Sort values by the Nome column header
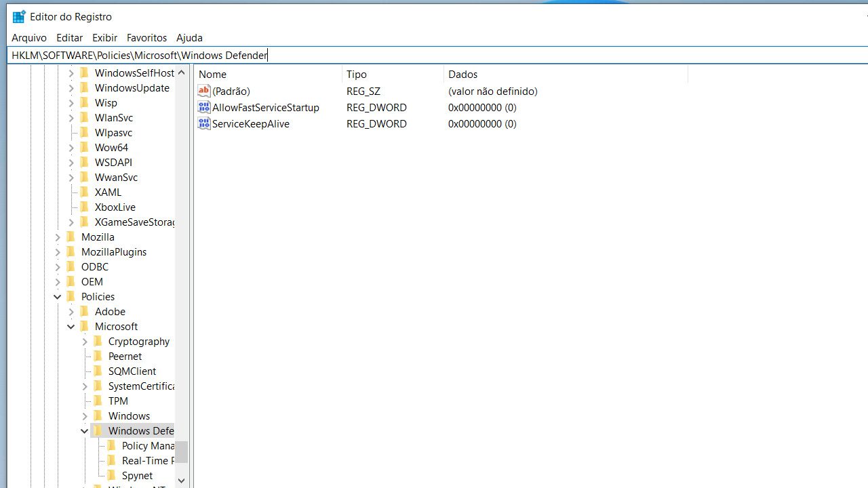Image resolution: width=868 pixels, height=488 pixels. click(x=268, y=75)
